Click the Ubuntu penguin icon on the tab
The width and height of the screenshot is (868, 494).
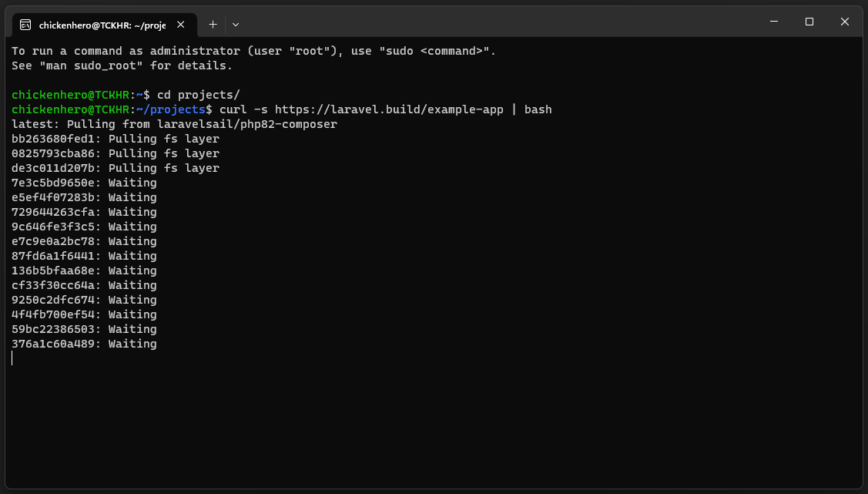point(26,24)
